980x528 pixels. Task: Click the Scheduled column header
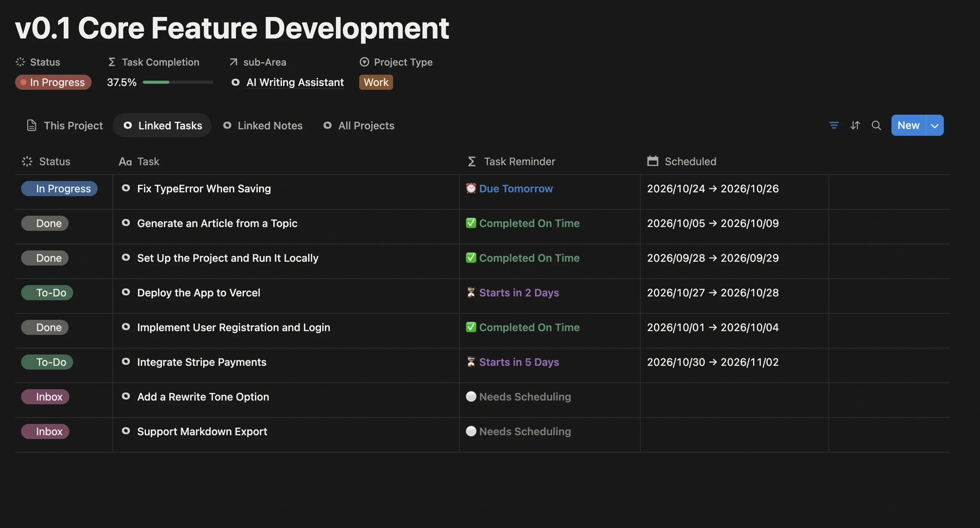tap(682, 161)
